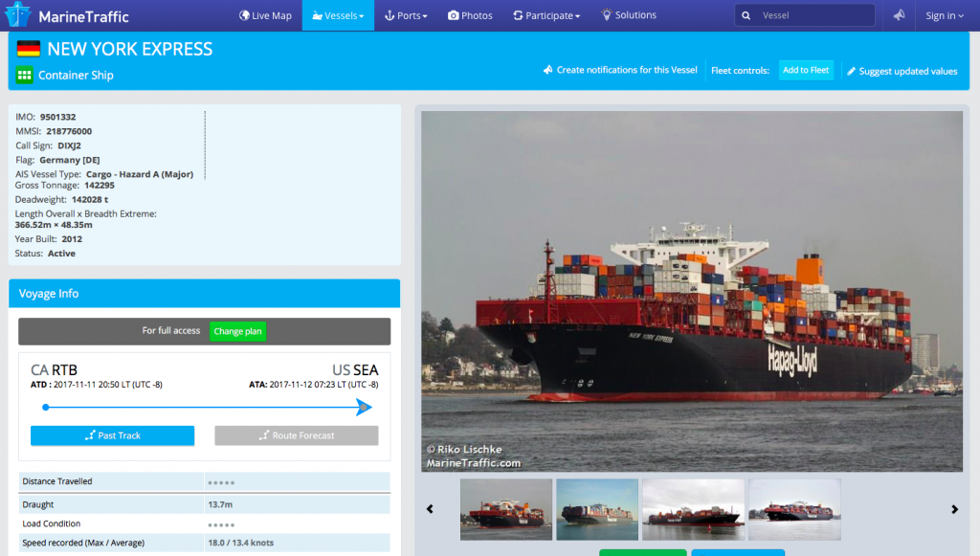Click the Deadweight value 142028 t
Screen dimensions: 980x556
[90, 199]
